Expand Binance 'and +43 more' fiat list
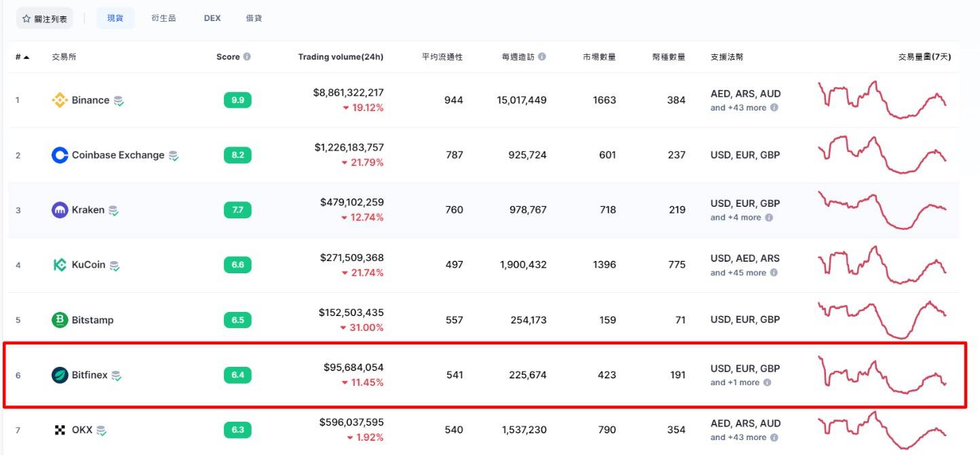Screen dimensions: 980x455 (738, 108)
